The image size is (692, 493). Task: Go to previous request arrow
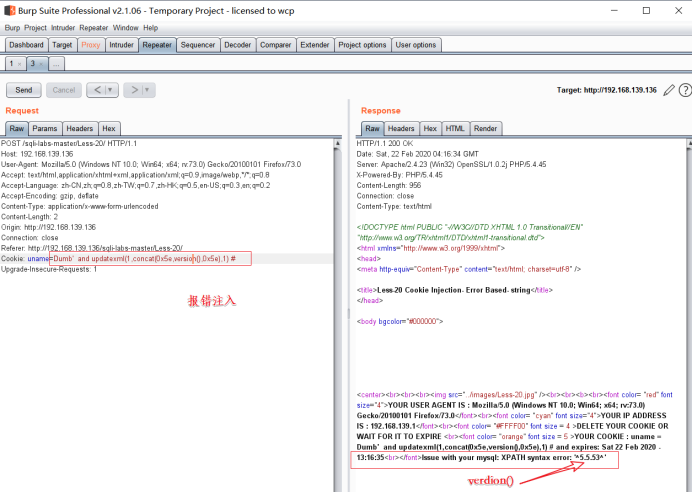(x=98, y=90)
